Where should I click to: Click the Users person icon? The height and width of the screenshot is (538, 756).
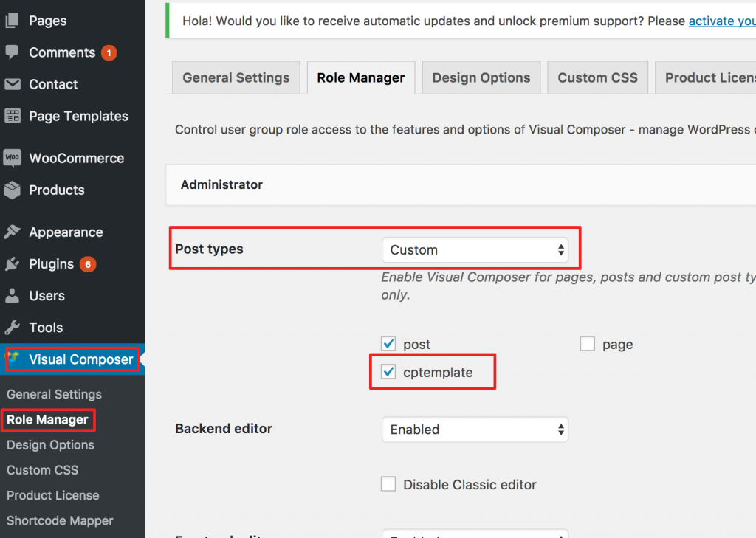coord(12,295)
